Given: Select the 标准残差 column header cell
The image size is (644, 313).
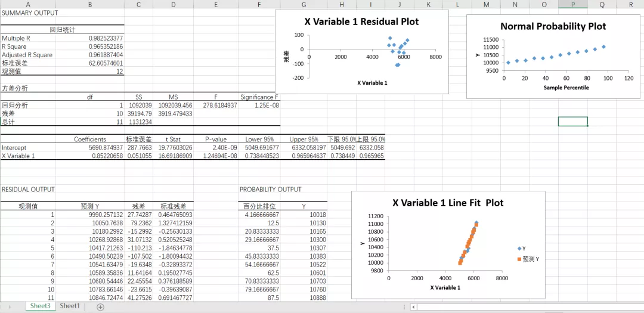Looking at the screenshot, I should (173, 206).
